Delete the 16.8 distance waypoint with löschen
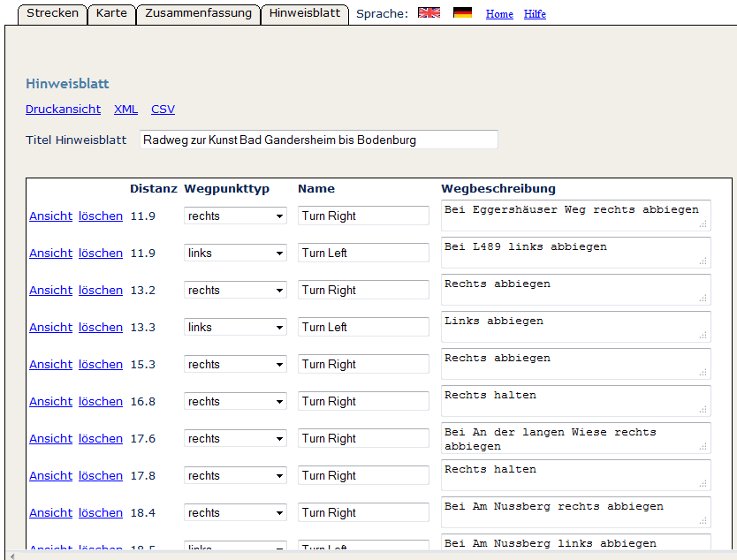This screenshot has width=737, height=560. (100, 402)
